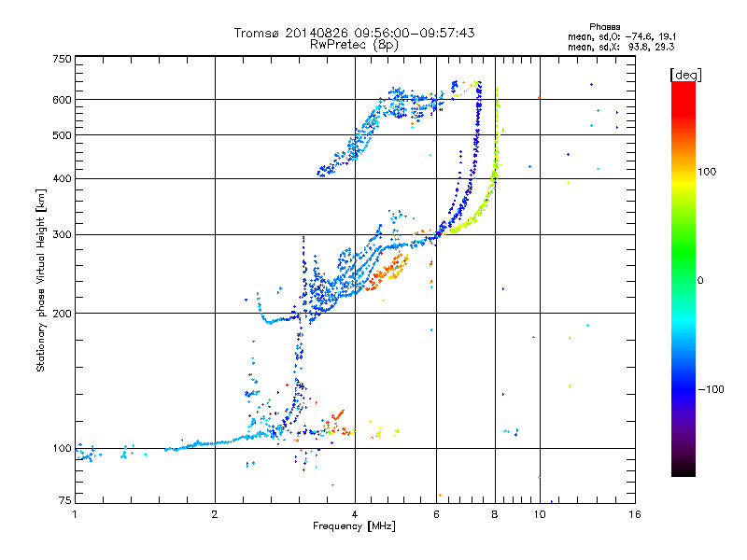This screenshot has height=560, width=747.
Task: Click the y-axis '500' tick label
Action: click(x=62, y=135)
